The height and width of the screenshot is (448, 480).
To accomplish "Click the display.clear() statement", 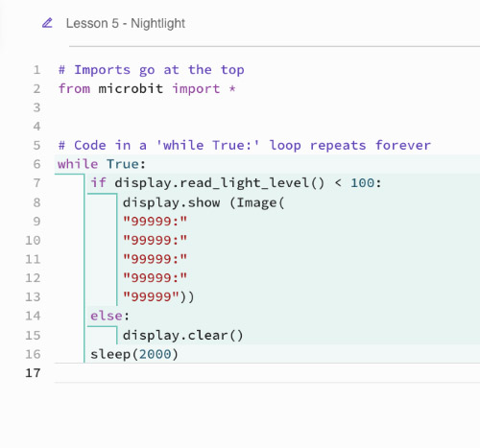I will pyautogui.click(x=183, y=335).
